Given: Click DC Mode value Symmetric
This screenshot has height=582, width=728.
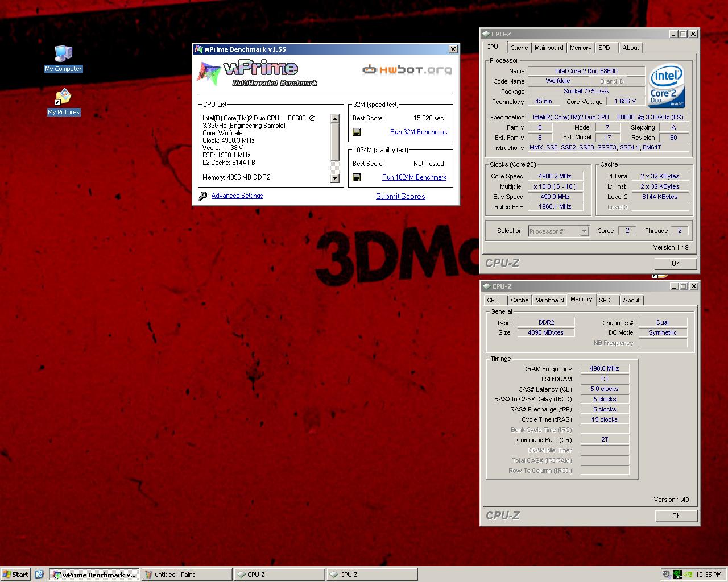Looking at the screenshot, I should [x=663, y=332].
